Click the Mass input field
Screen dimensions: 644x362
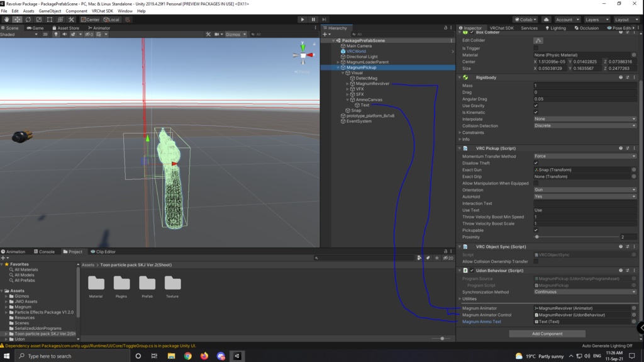point(585,86)
